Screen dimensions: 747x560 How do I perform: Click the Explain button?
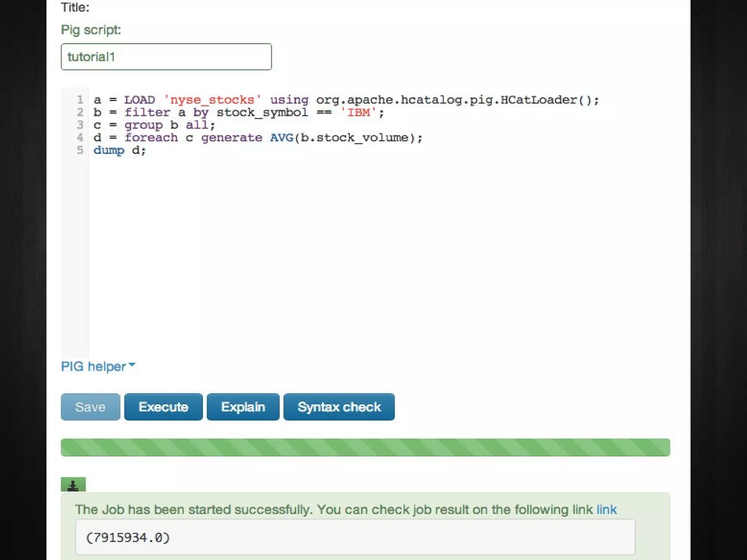[x=243, y=407]
